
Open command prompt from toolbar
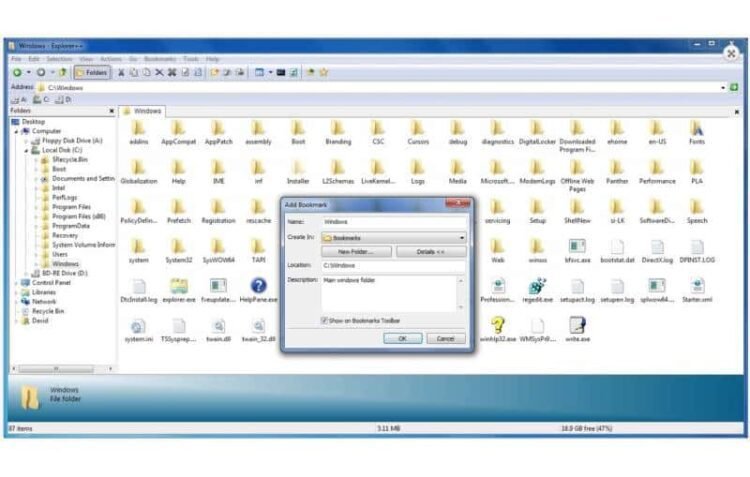point(281,73)
